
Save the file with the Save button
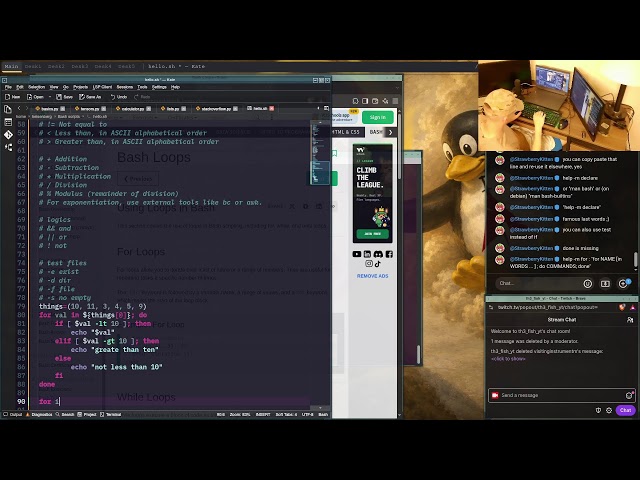click(x=64, y=97)
